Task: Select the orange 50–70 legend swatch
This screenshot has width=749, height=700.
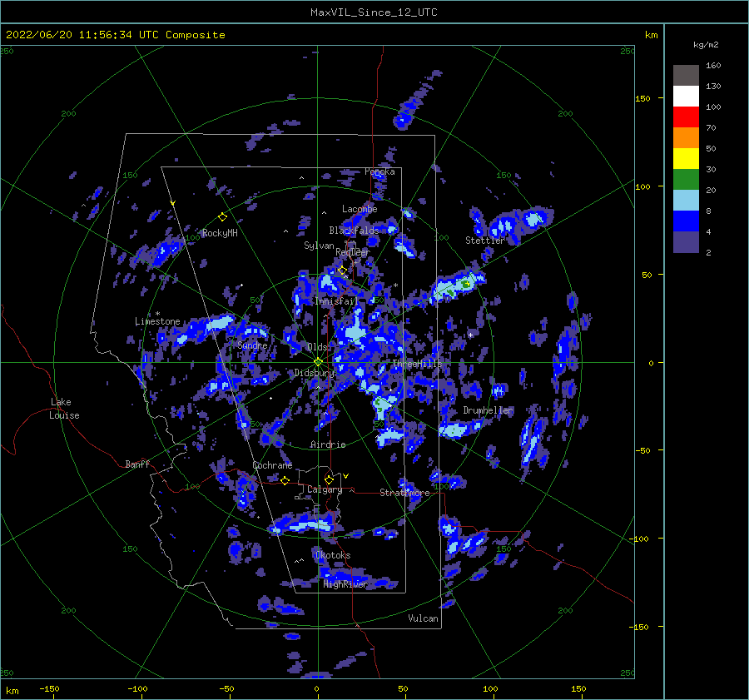Action: coord(686,138)
